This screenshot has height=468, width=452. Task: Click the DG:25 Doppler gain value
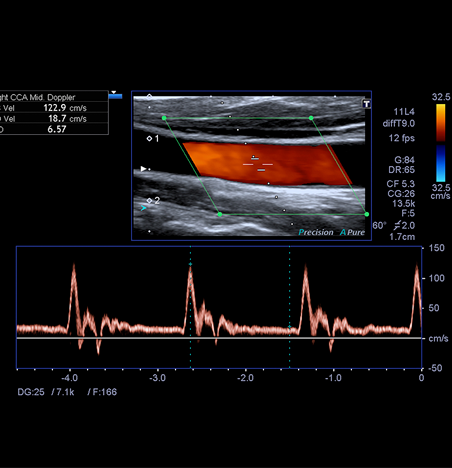[31, 392]
